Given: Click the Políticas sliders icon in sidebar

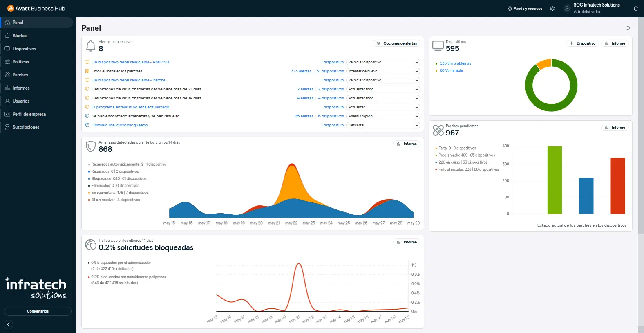Looking at the screenshot, I should click(7, 62).
